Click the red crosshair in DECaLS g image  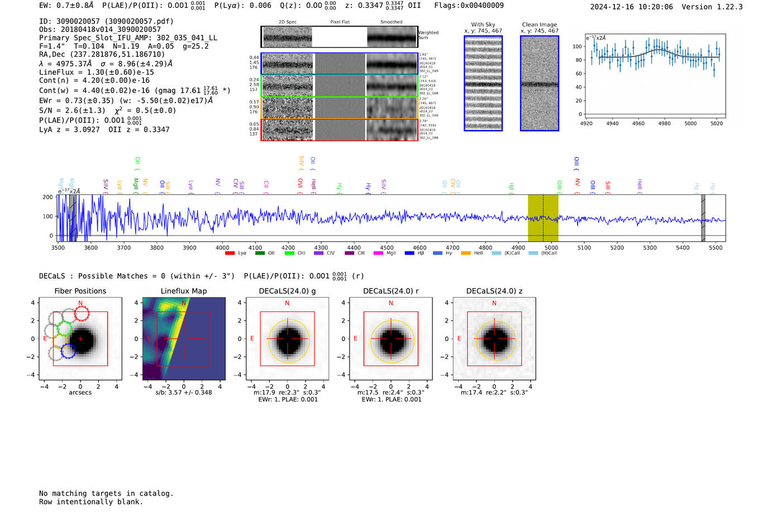point(288,339)
